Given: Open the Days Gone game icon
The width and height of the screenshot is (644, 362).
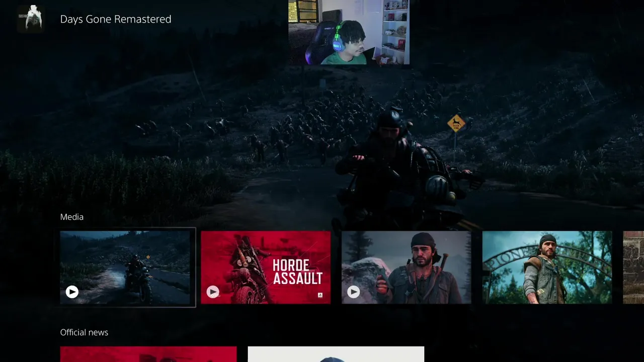Looking at the screenshot, I should 30,19.
